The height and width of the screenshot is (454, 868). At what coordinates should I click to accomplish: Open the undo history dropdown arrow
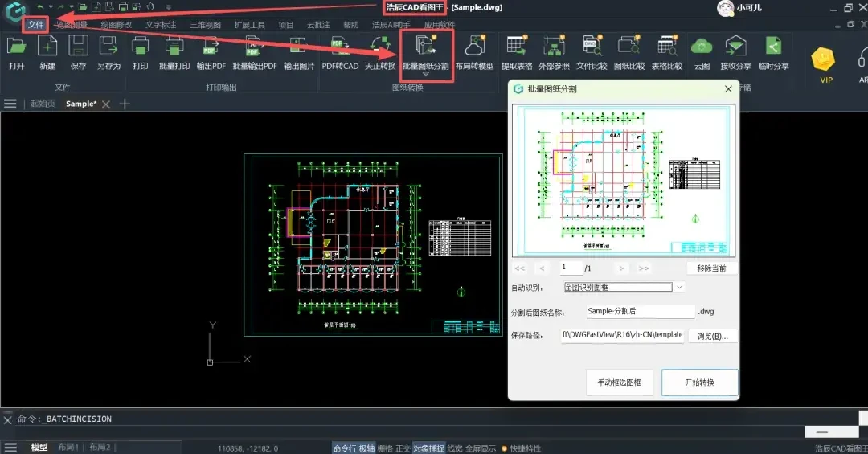(51, 7)
